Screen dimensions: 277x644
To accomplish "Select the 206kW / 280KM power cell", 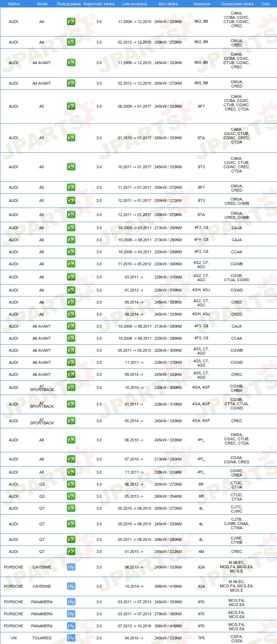I will (x=168, y=540).
